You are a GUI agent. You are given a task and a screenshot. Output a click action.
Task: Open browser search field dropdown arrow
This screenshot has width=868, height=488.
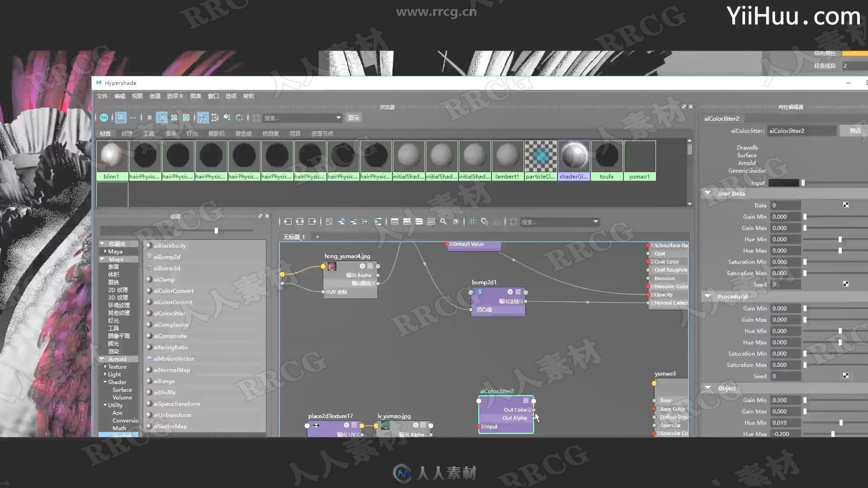click(x=338, y=117)
